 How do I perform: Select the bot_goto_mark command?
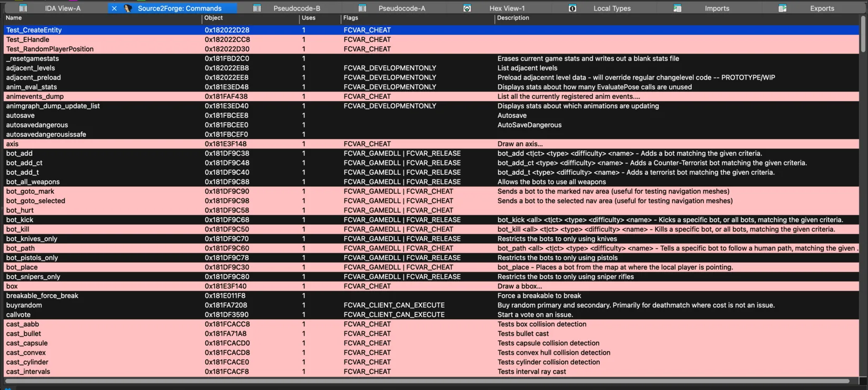point(431,191)
